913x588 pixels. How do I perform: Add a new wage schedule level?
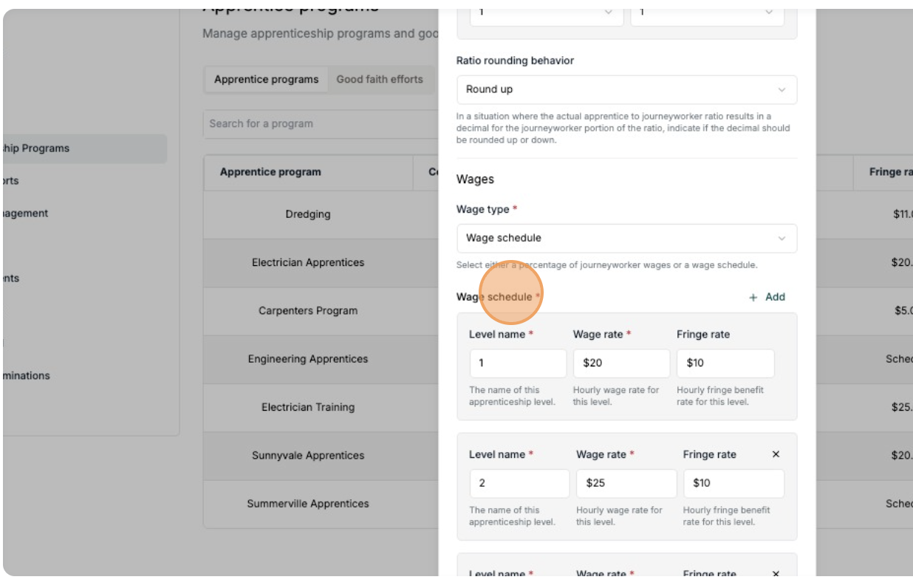coord(767,297)
